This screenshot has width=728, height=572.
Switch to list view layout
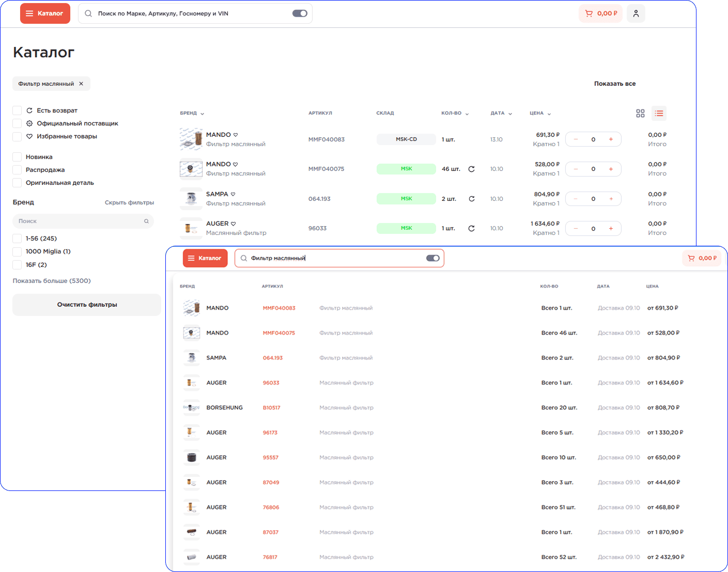point(659,114)
